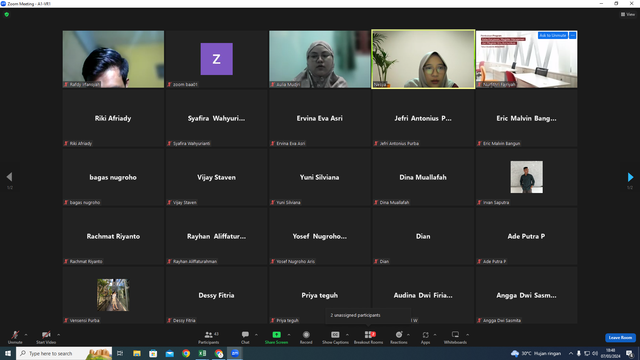The image size is (640, 360).
Task: Show hidden system tray icons
Action: click(x=571, y=353)
